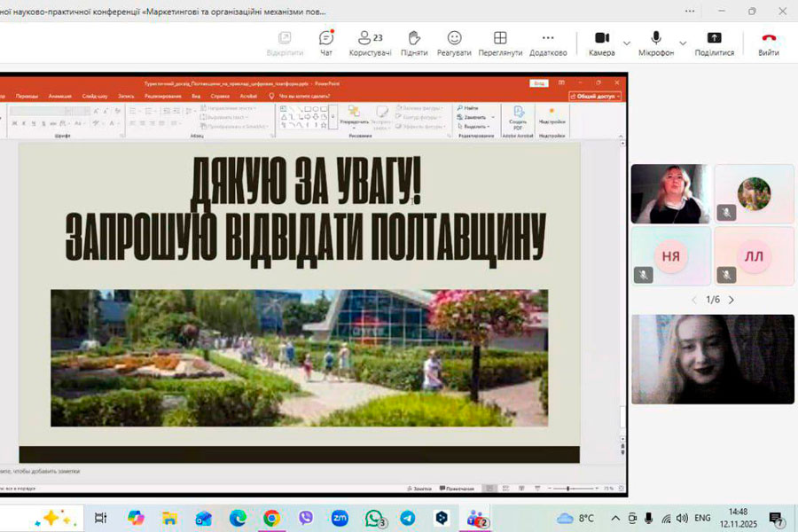The height and width of the screenshot is (532, 798).
Task: Open the Реагувати reactions menu
Action: point(454,43)
